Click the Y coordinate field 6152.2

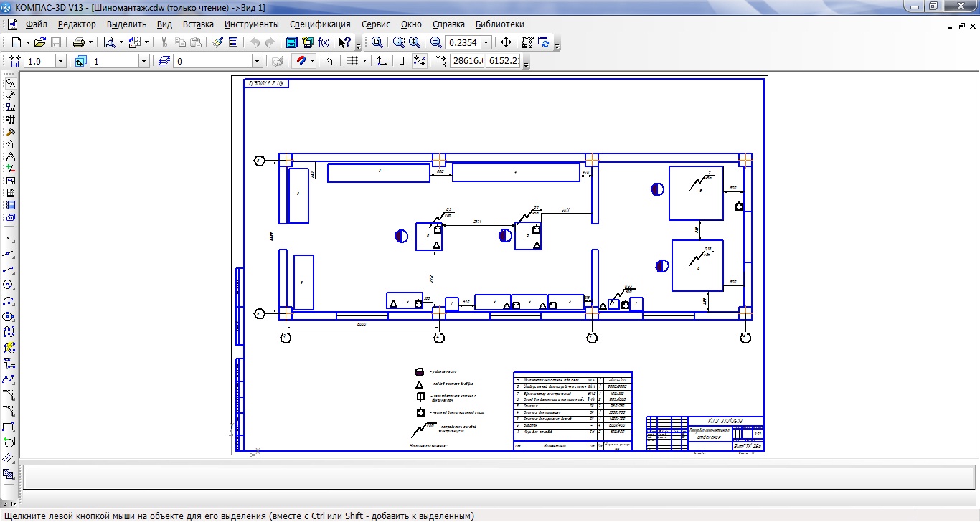(504, 62)
